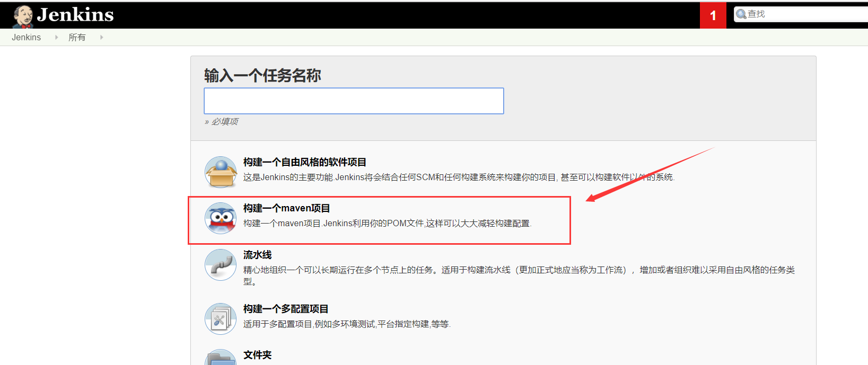Click the multi-configuration description text

pyautogui.click(x=347, y=324)
